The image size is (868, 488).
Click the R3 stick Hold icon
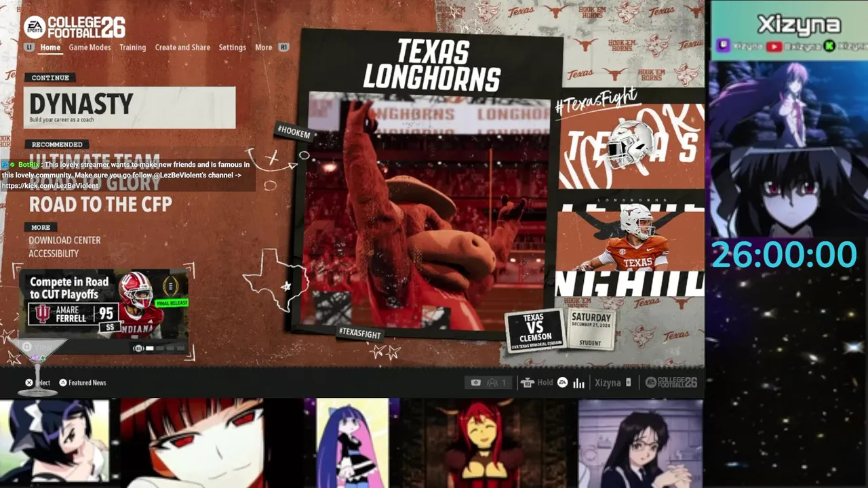(x=527, y=383)
